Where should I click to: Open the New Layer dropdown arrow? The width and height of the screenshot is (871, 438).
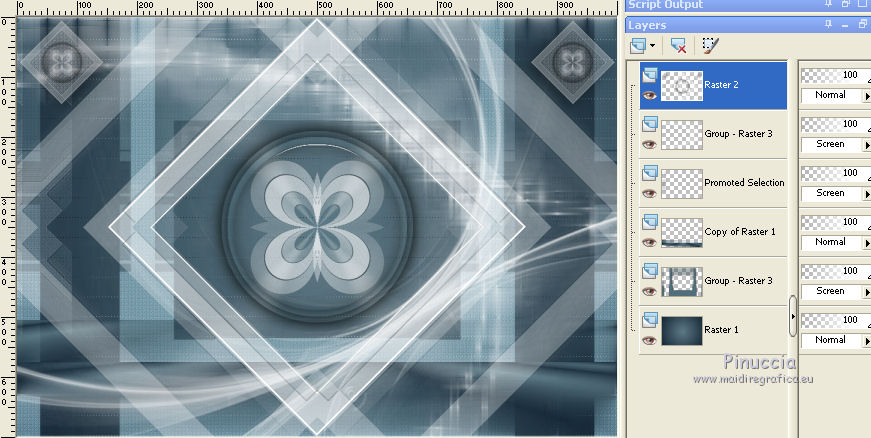[652, 46]
